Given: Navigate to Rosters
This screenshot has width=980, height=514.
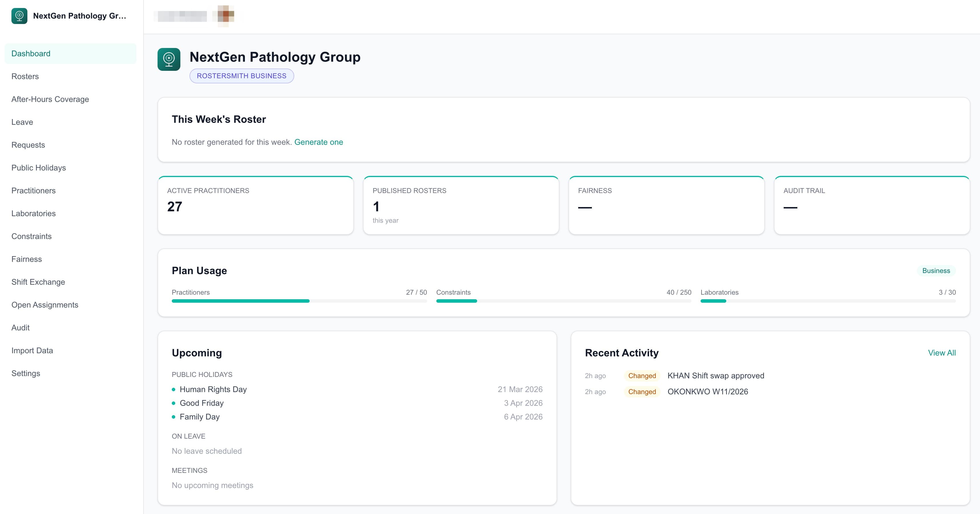Looking at the screenshot, I should pyautogui.click(x=25, y=76).
